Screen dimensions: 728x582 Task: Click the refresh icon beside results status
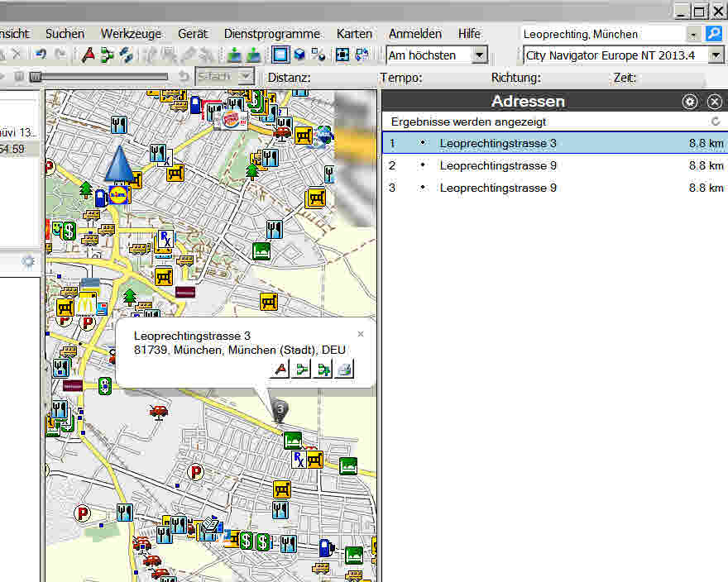click(x=716, y=122)
